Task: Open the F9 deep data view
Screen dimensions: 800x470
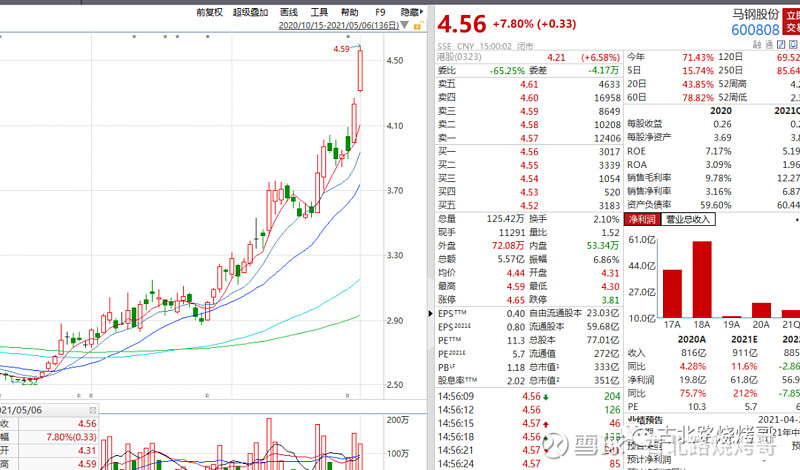Action: 380,12
